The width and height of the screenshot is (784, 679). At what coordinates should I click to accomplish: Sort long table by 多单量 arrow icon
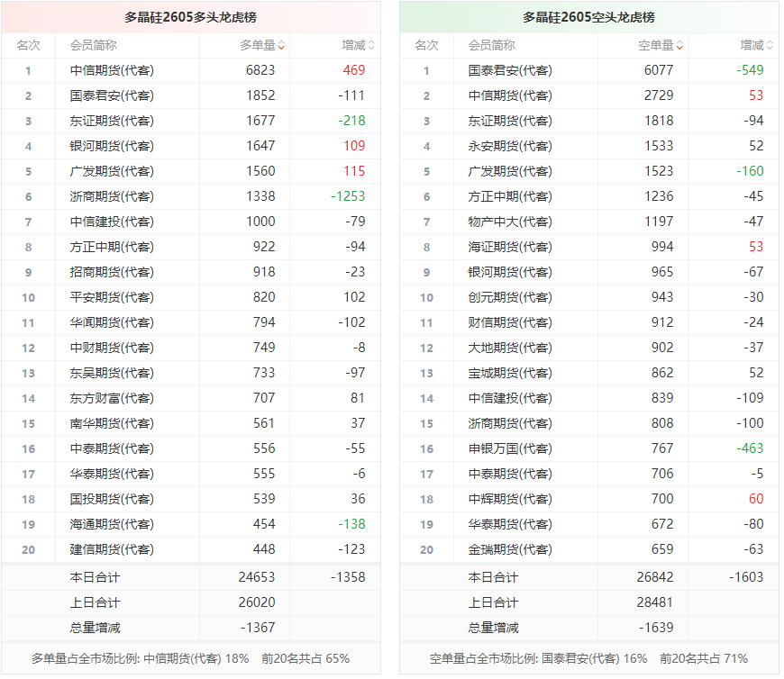[281, 45]
